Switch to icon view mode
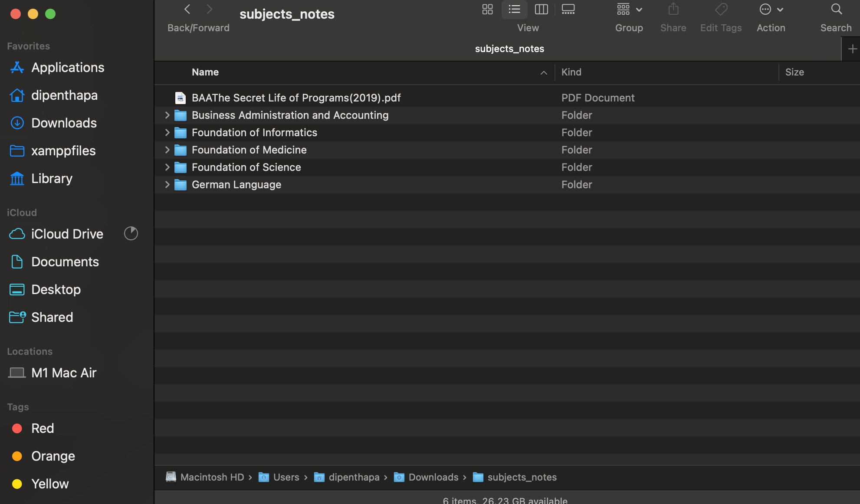 click(x=487, y=9)
